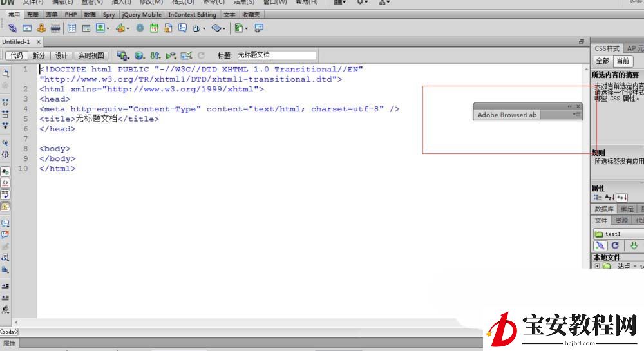The image size is (644, 351).
Task: Click the File Management arrows icon
Action: (155, 55)
